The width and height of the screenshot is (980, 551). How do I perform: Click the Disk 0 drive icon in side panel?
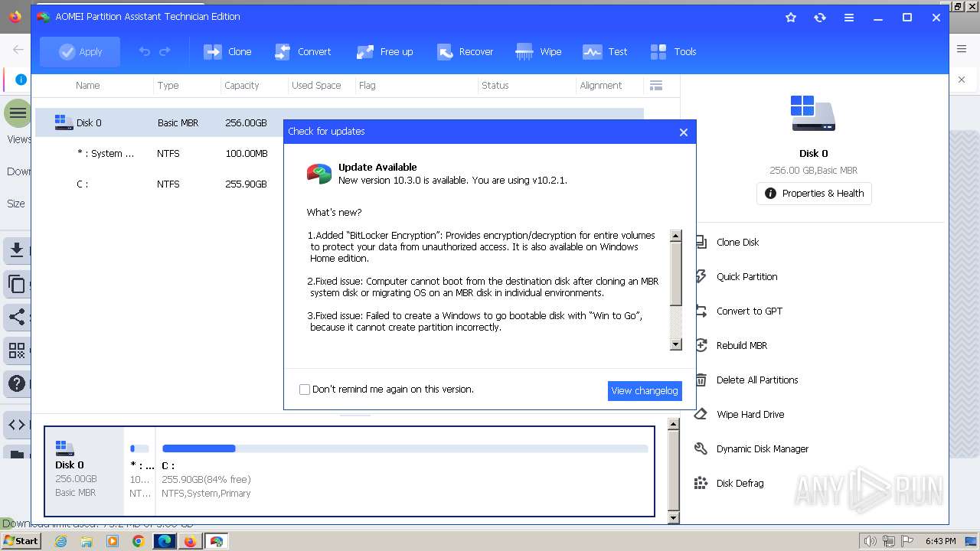(813, 113)
